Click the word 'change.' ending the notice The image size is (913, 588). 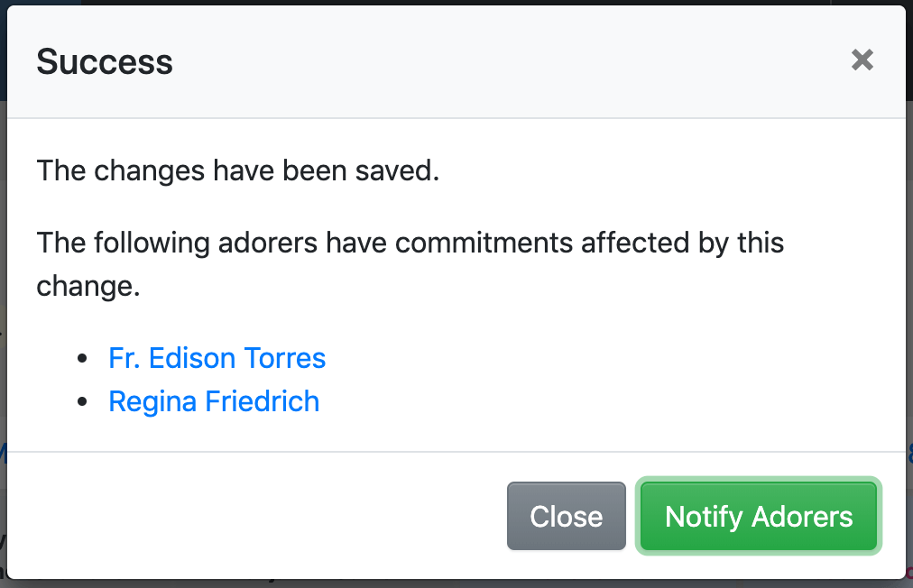pyautogui.click(x=88, y=285)
